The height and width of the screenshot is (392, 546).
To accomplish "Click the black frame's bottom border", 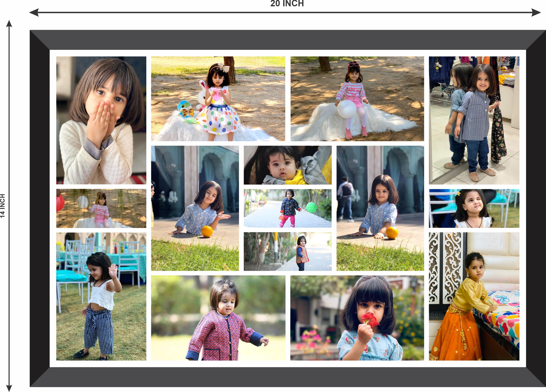I will pos(287,377).
